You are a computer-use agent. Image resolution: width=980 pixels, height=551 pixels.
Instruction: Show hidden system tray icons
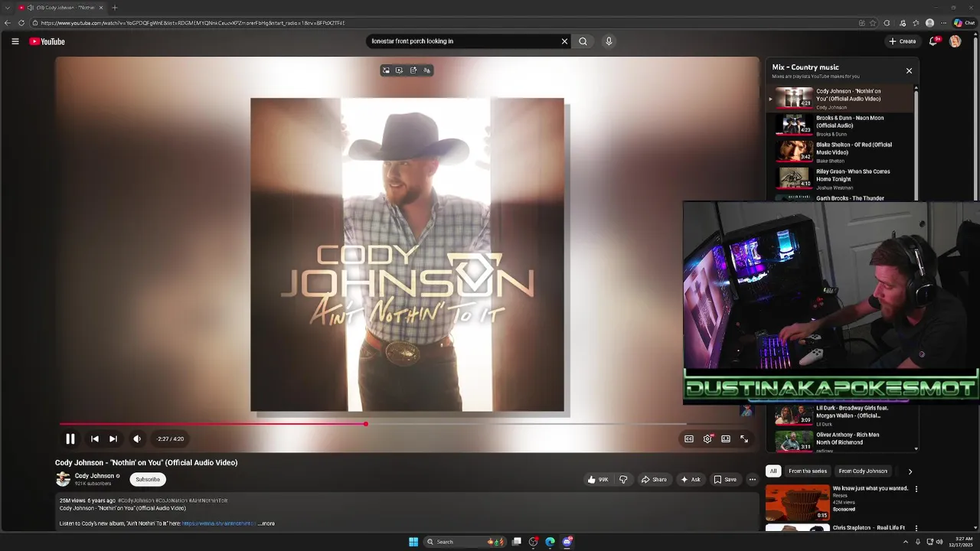pos(905,542)
